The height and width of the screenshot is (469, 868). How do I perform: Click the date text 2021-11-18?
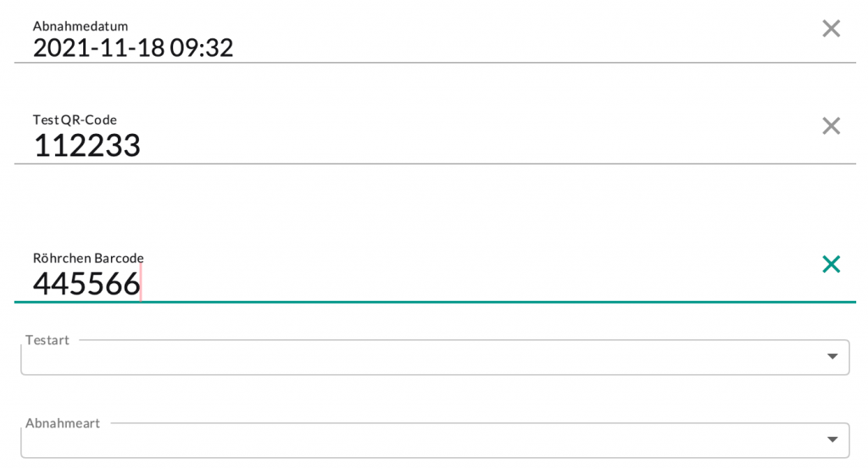97,47
